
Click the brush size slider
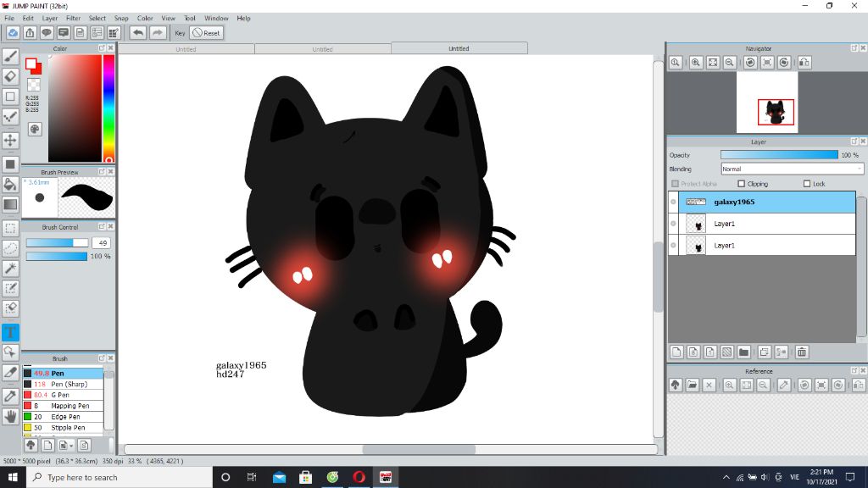pos(57,243)
